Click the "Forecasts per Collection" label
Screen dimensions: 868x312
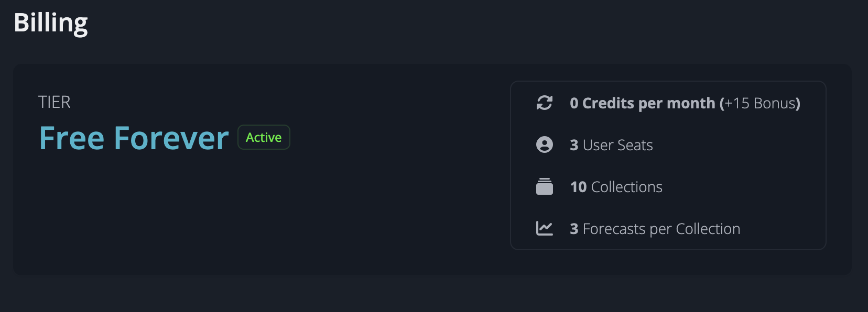point(661,229)
